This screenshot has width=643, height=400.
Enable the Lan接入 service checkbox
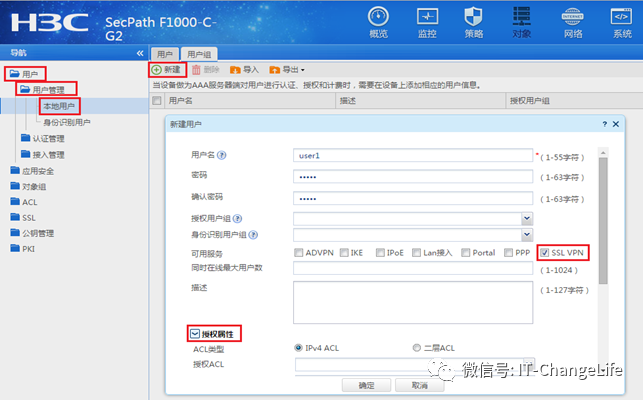416,253
